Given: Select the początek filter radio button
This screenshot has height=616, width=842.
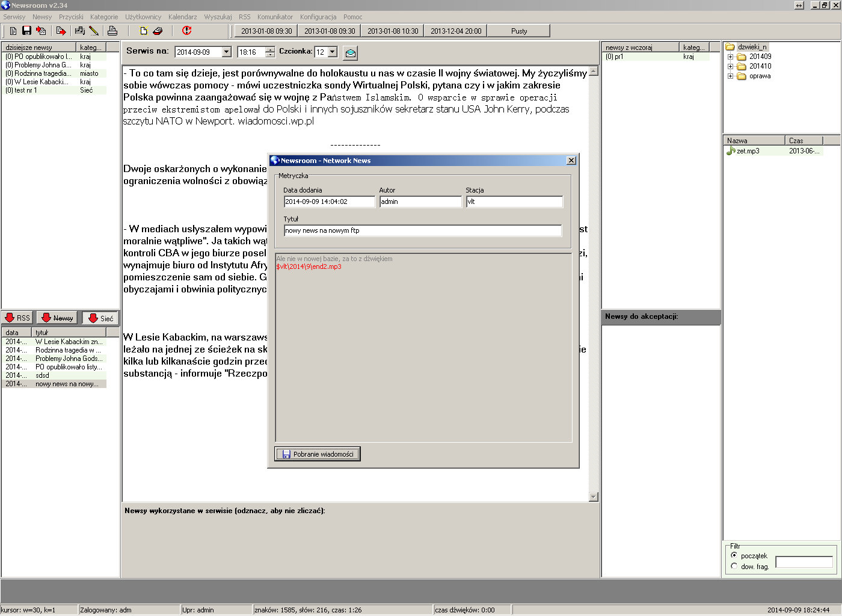Looking at the screenshot, I should tap(734, 555).
